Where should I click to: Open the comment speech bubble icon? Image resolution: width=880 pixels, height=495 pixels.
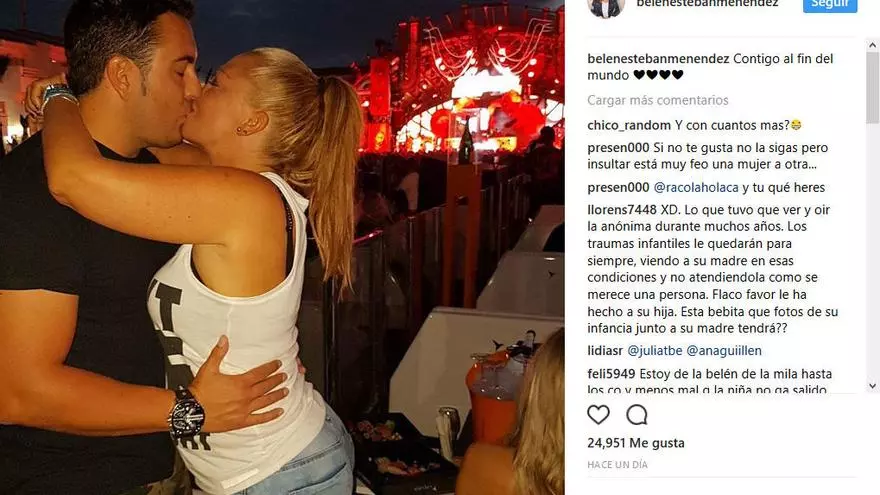point(637,415)
